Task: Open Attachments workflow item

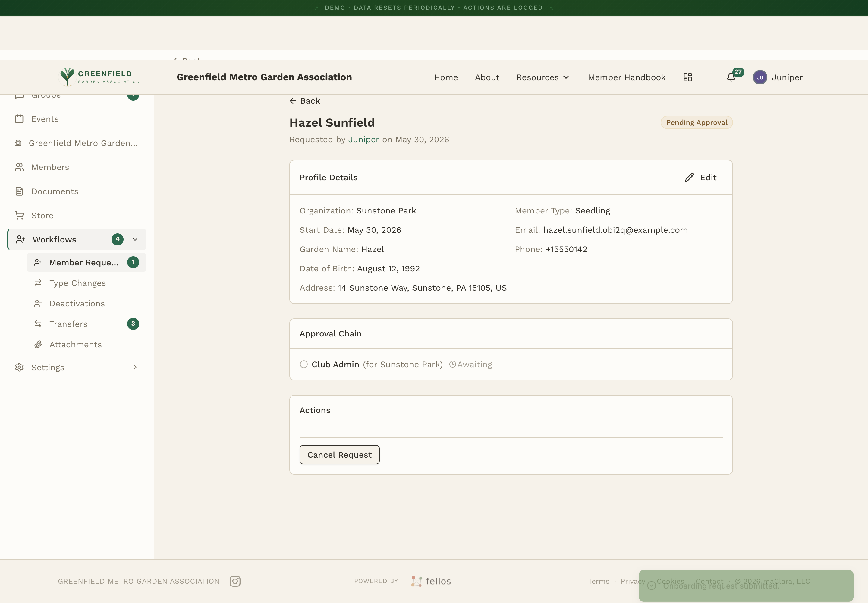Action: (86, 345)
